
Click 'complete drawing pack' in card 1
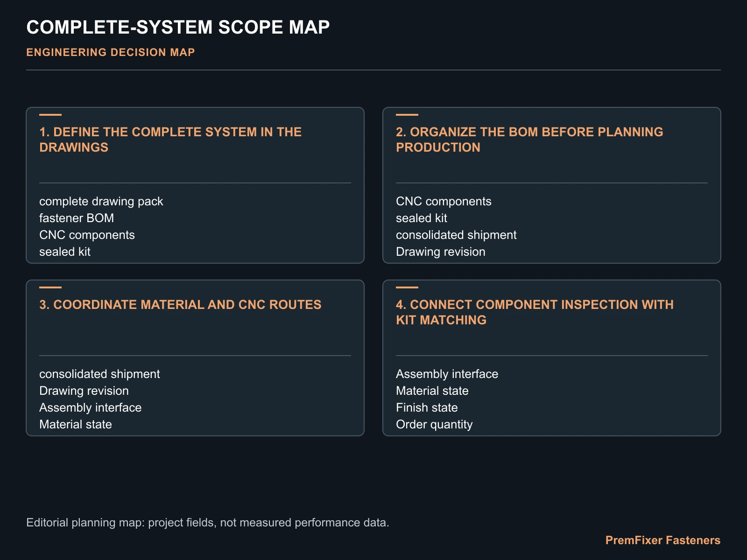click(101, 201)
